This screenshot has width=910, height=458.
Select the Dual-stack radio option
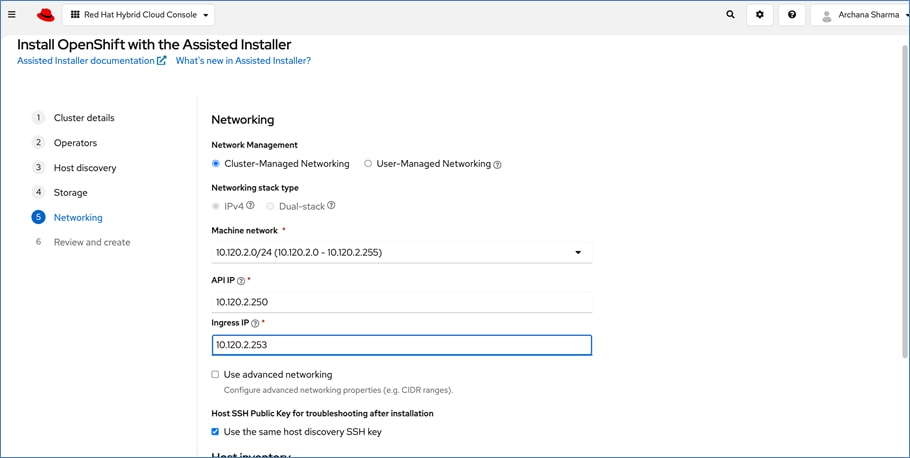click(270, 206)
